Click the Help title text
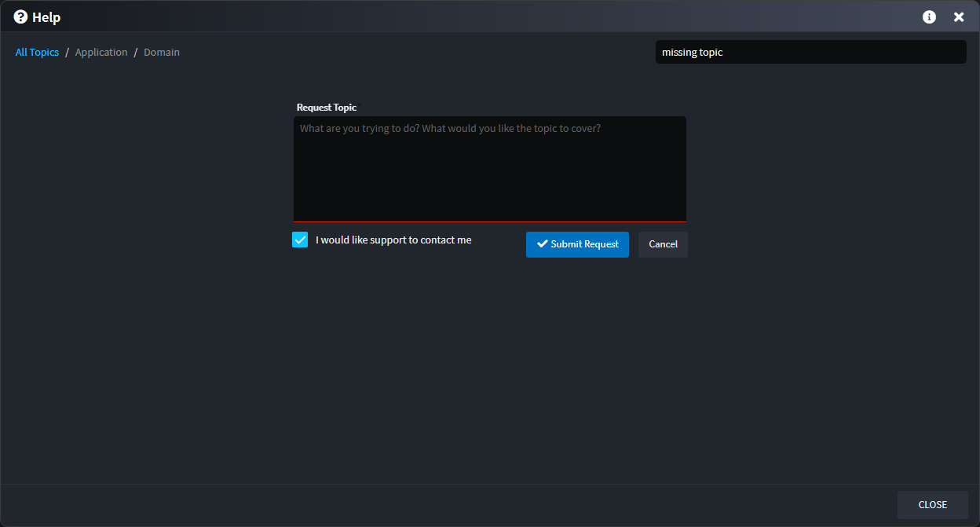980x527 pixels. 46,17
